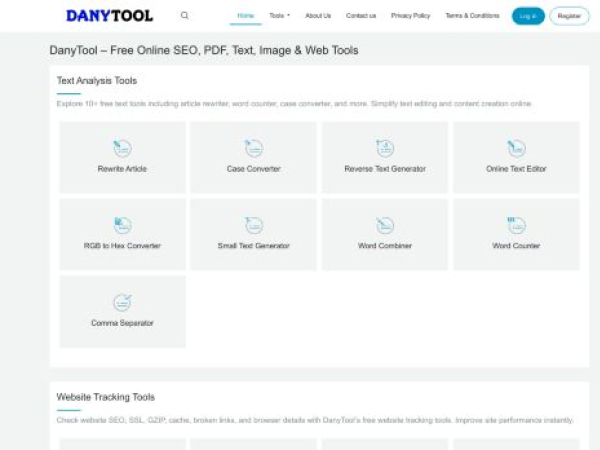Open the Rewrite Article link
The image size is (600, 450).
[122, 169]
